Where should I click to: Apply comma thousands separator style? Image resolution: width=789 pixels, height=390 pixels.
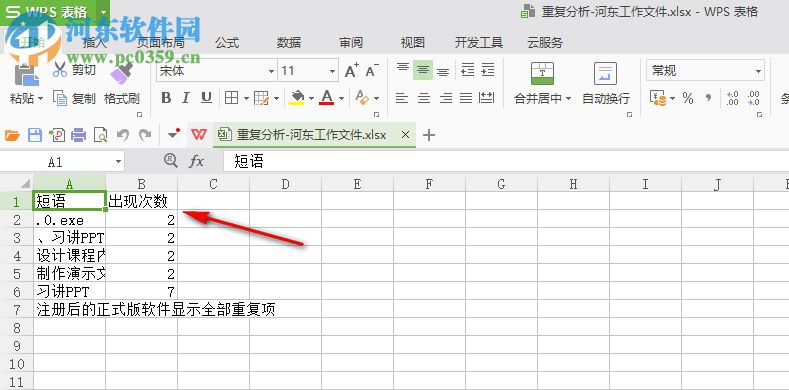click(708, 98)
